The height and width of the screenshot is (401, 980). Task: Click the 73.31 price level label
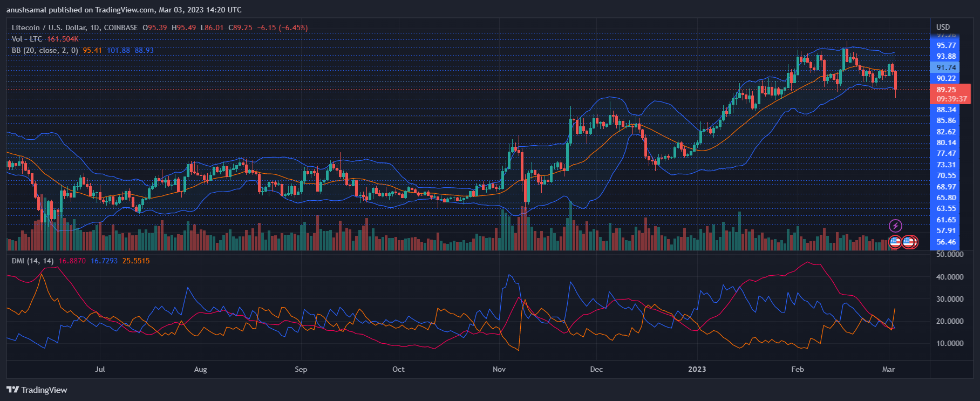pos(946,165)
